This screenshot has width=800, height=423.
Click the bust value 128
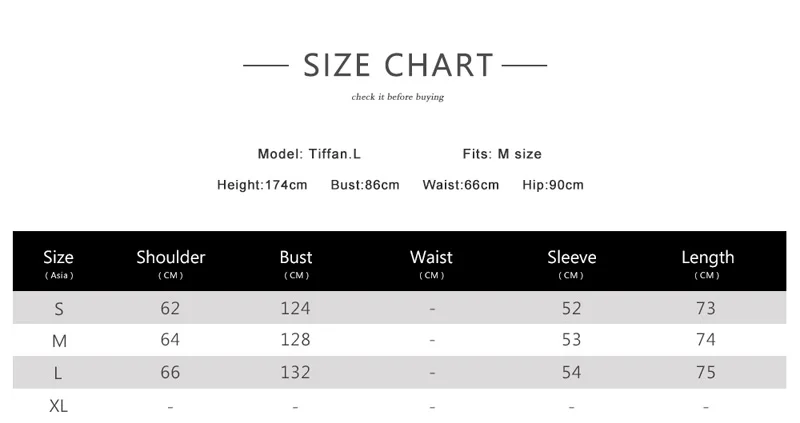coord(295,340)
